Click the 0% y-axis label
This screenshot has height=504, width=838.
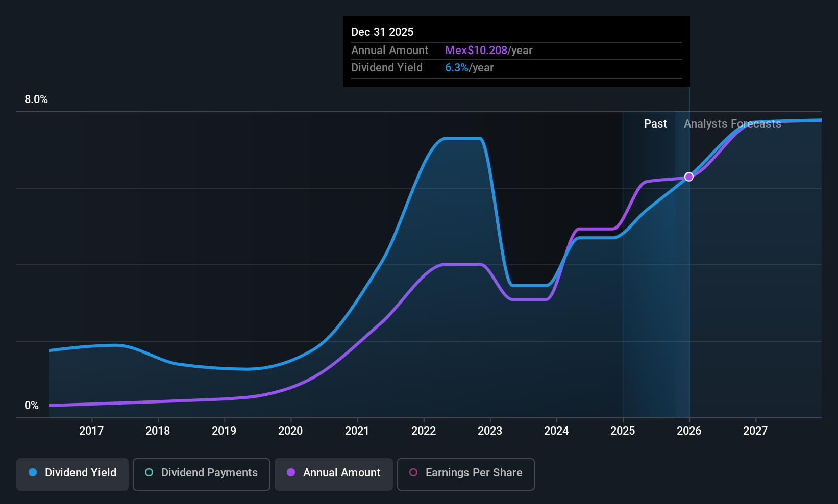click(x=32, y=406)
